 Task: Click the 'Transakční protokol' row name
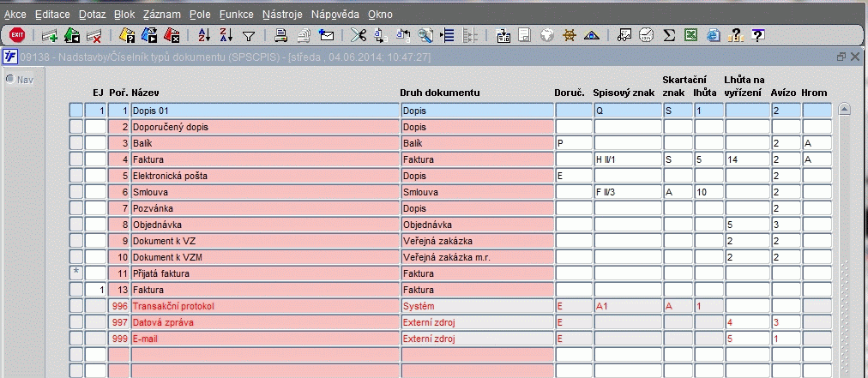[265, 306]
